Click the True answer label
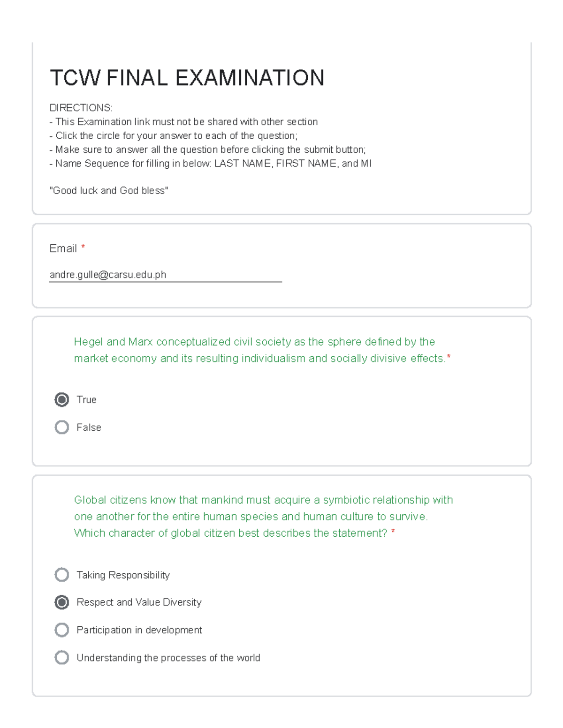The height and width of the screenshot is (728, 563). (x=86, y=399)
